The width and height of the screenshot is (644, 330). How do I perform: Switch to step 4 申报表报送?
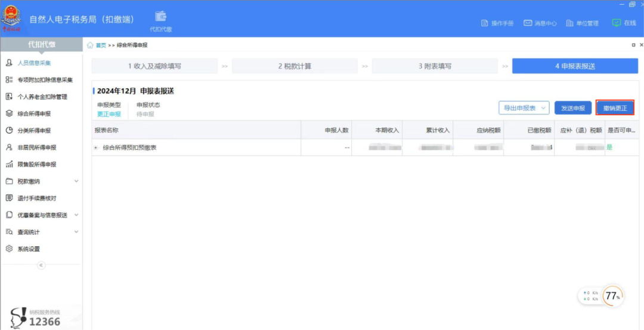[575, 66]
